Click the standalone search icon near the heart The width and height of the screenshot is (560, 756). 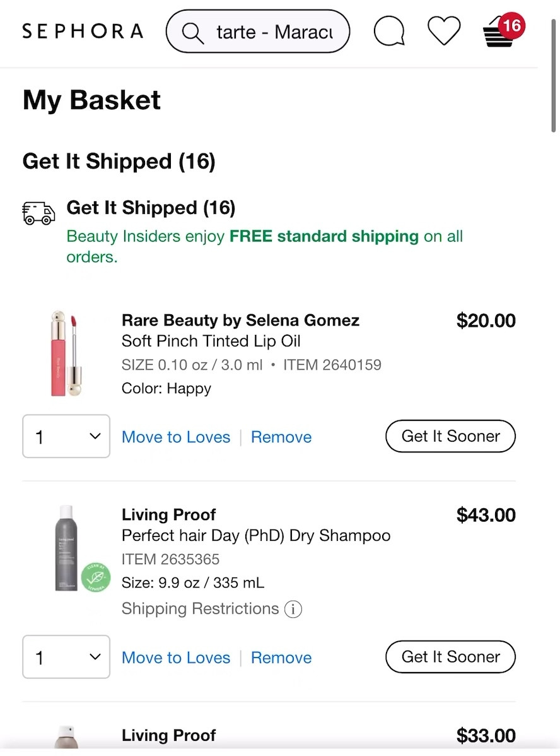tap(389, 31)
